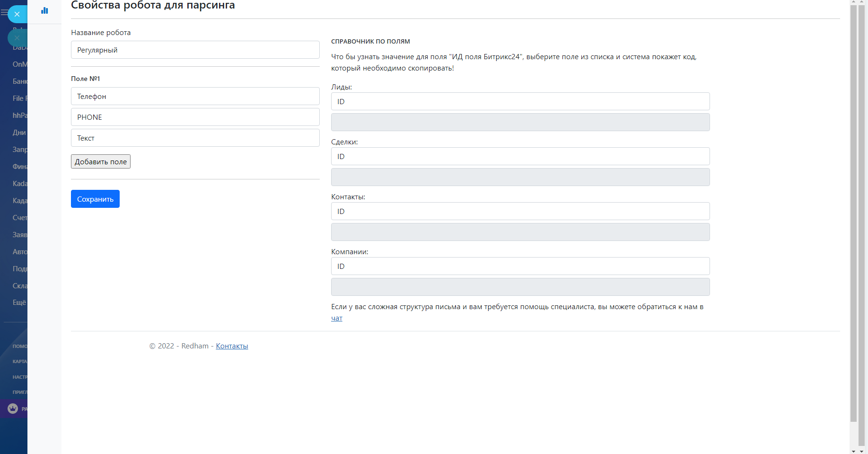The width and height of the screenshot is (868, 454).
Task: Open the Сделки field dropdown
Action: coord(520,156)
